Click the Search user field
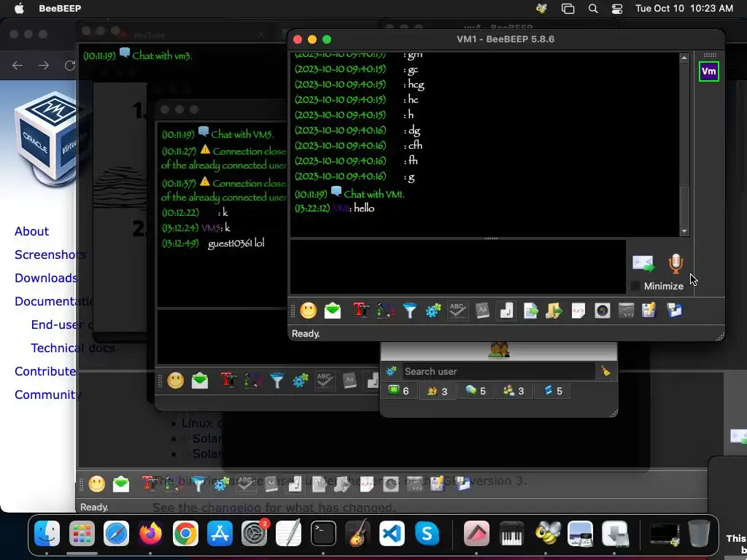 coord(498,371)
